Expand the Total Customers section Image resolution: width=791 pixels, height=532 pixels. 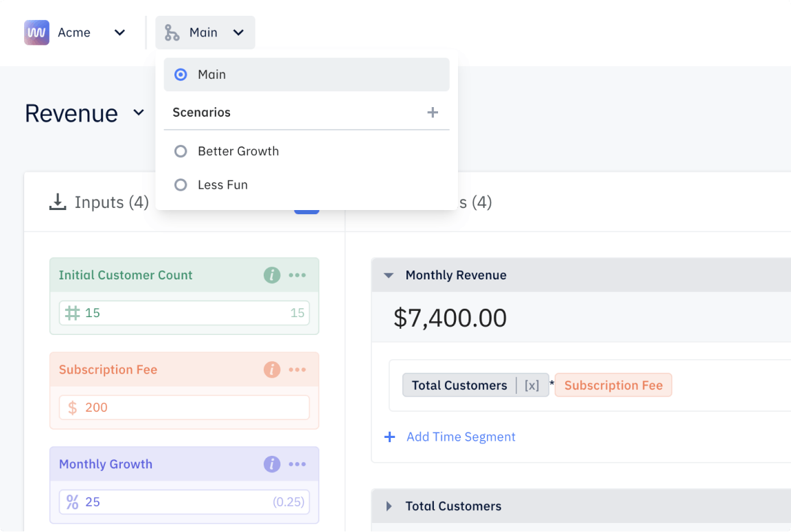tap(389, 507)
